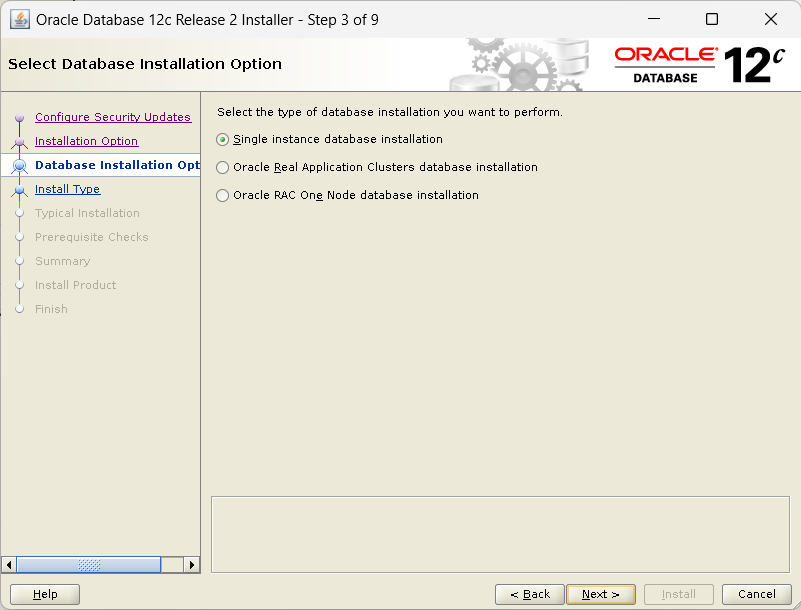This screenshot has height=610, width=801.
Task: Click the Java installer icon in title bar
Action: pyautogui.click(x=20, y=19)
